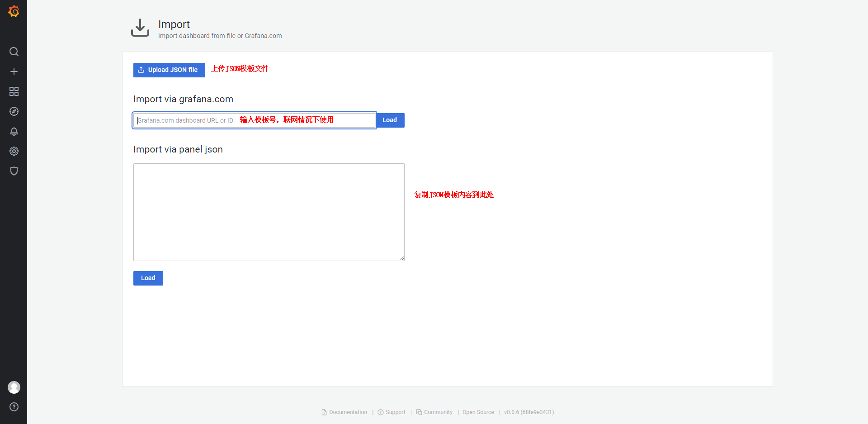Open the Documentation footer link
Viewport: 868px width, 424px height.
344,412
